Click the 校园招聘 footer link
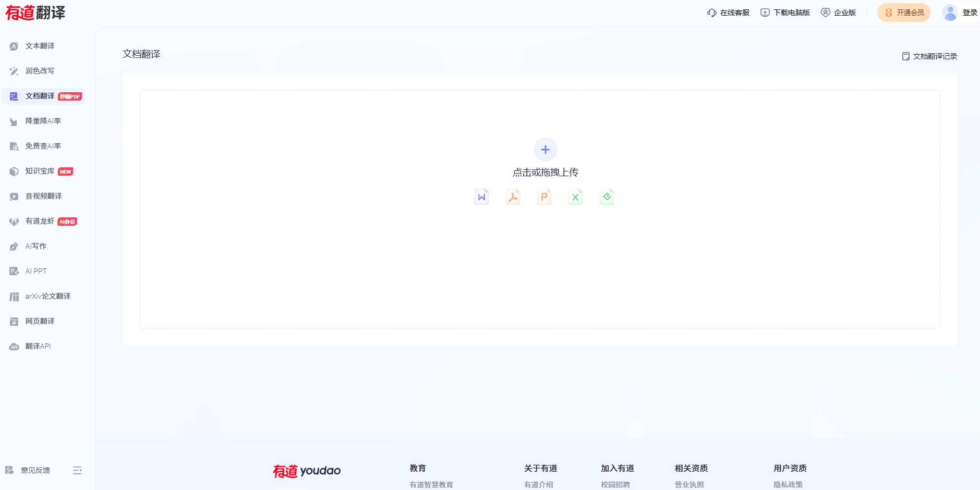The height and width of the screenshot is (490, 980). [x=615, y=485]
